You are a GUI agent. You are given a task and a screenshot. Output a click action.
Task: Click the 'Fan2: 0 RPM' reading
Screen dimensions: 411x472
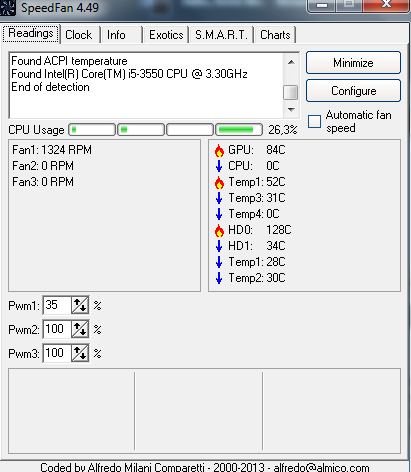(x=43, y=166)
